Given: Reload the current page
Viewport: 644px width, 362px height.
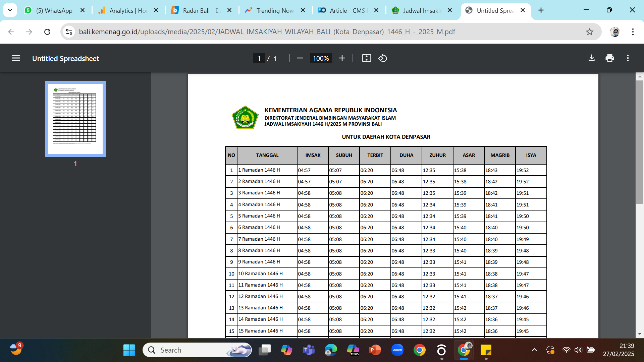Looking at the screenshot, I should (x=47, y=32).
